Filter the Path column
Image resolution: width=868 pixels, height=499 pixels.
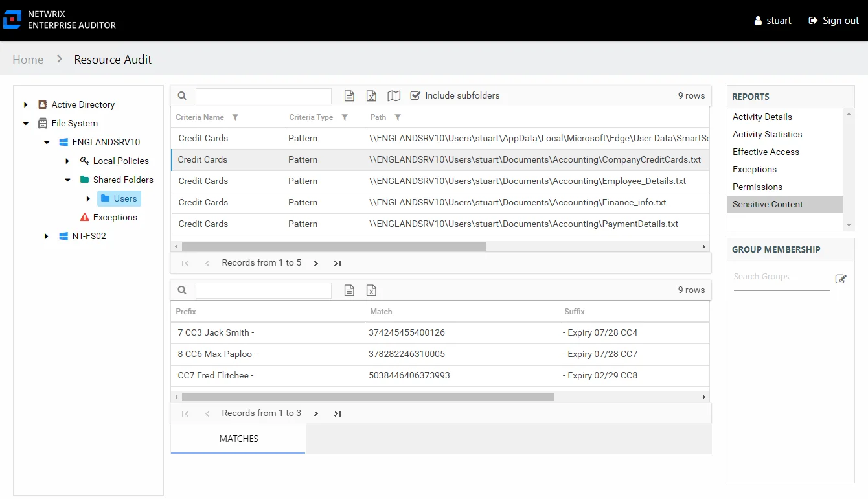(x=398, y=117)
